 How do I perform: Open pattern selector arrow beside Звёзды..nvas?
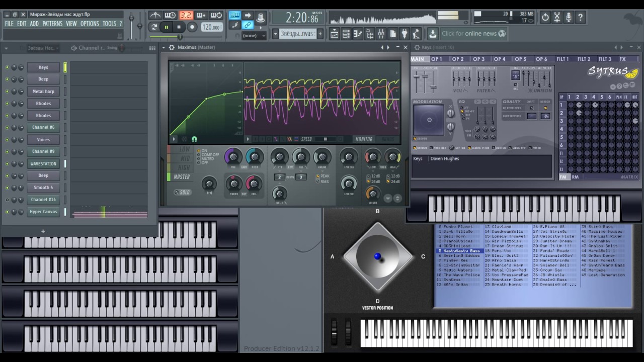point(275,34)
